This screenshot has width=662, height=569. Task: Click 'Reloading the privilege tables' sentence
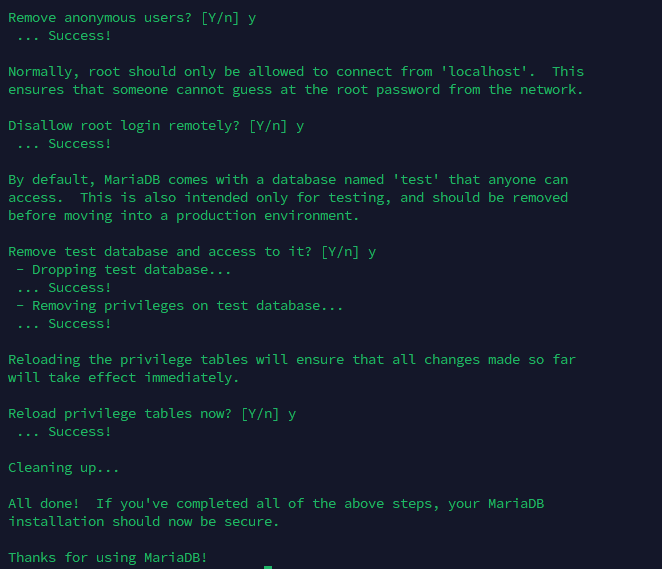pyautogui.click(x=292, y=360)
